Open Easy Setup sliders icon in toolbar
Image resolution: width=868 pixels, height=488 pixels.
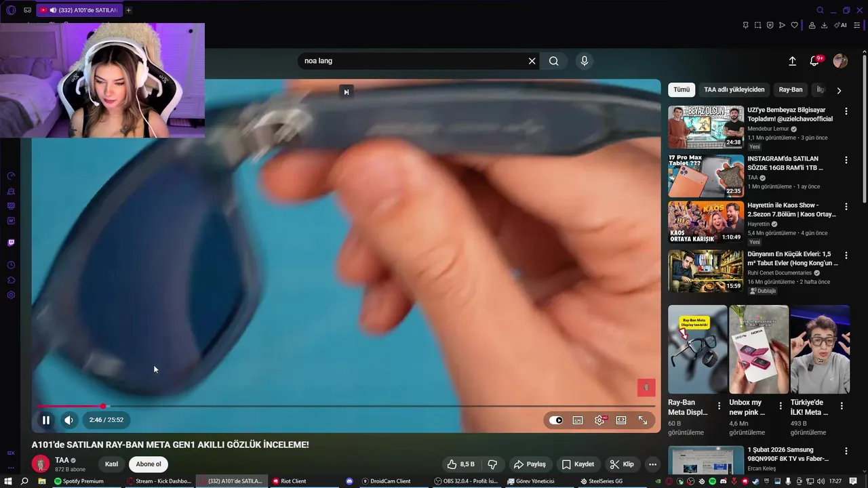click(857, 25)
